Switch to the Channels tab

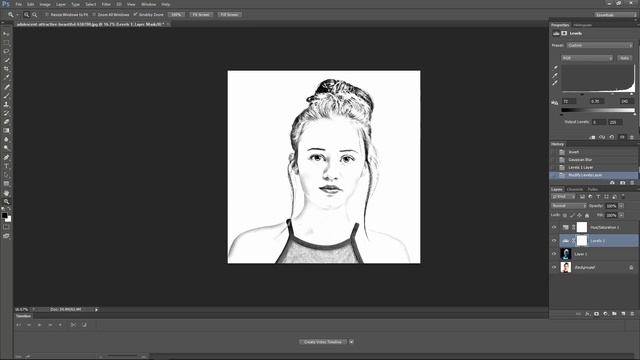(x=575, y=189)
